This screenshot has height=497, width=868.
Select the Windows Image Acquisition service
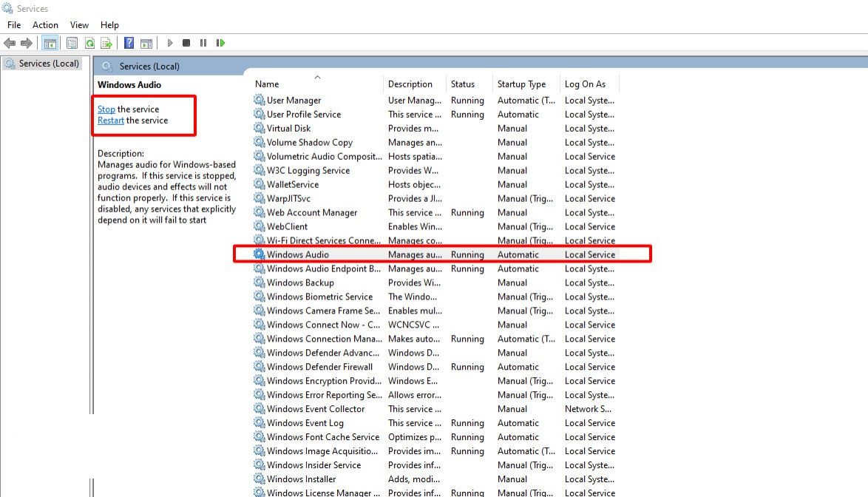point(435,451)
